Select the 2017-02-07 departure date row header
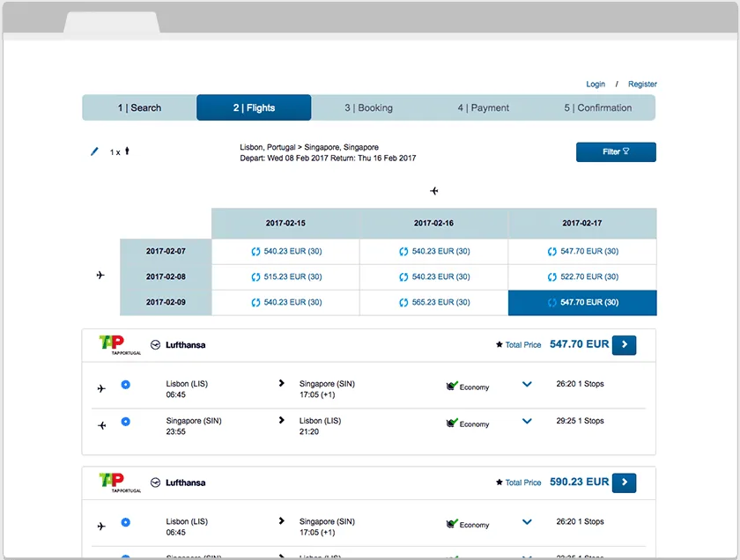Viewport: 740px width, 560px height. (x=166, y=252)
